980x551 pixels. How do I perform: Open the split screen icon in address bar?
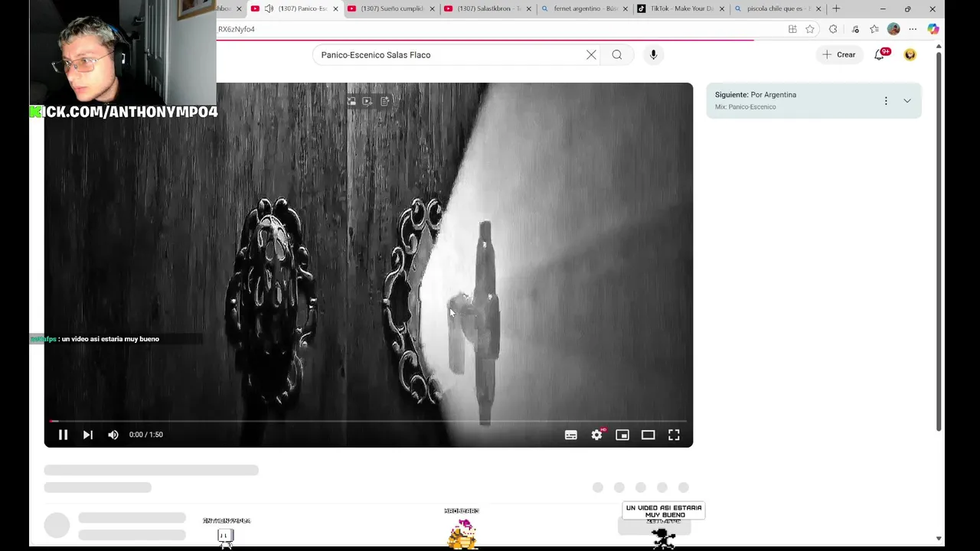[x=792, y=29]
